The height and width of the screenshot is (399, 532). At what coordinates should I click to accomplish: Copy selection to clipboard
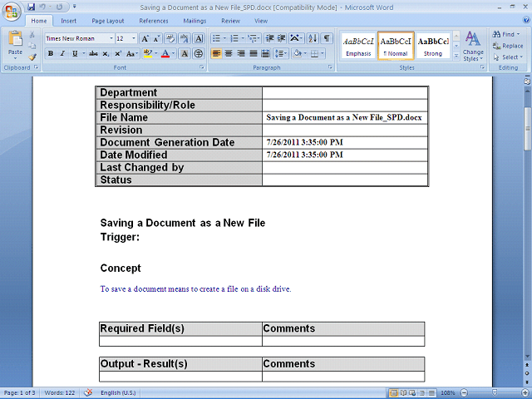coord(32,46)
